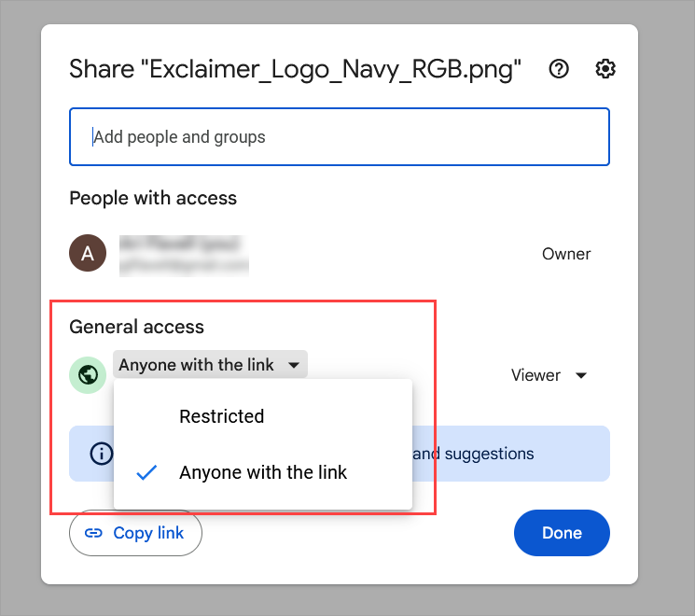The image size is (695, 616).
Task: Click the blue Done button
Action: point(562,534)
